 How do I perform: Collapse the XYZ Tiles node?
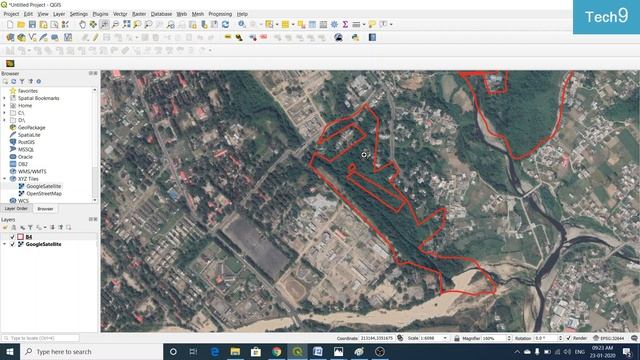tap(4, 179)
